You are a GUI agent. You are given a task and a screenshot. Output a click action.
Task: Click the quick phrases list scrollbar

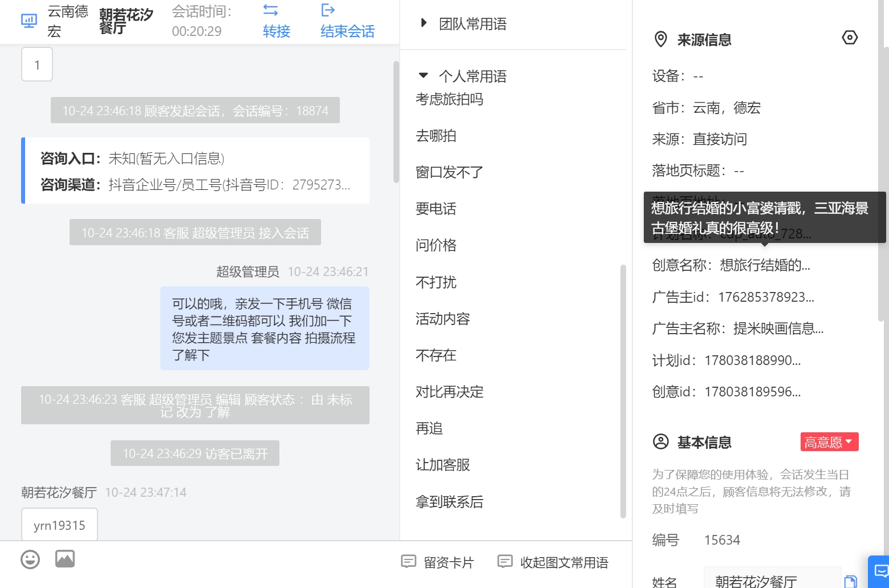coord(623,391)
